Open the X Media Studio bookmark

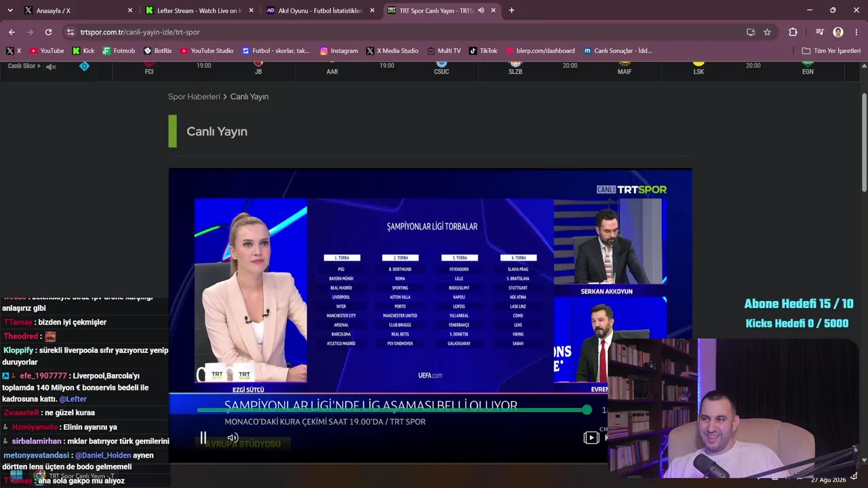tap(392, 51)
